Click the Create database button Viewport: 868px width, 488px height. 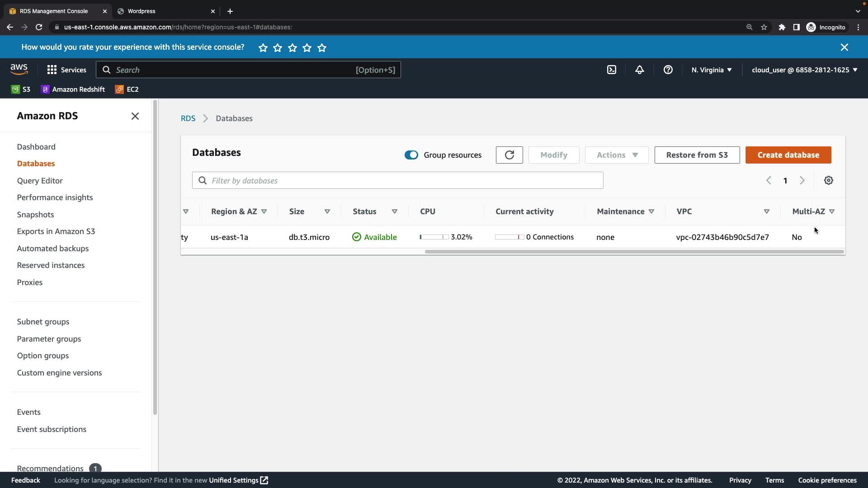click(x=788, y=155)
